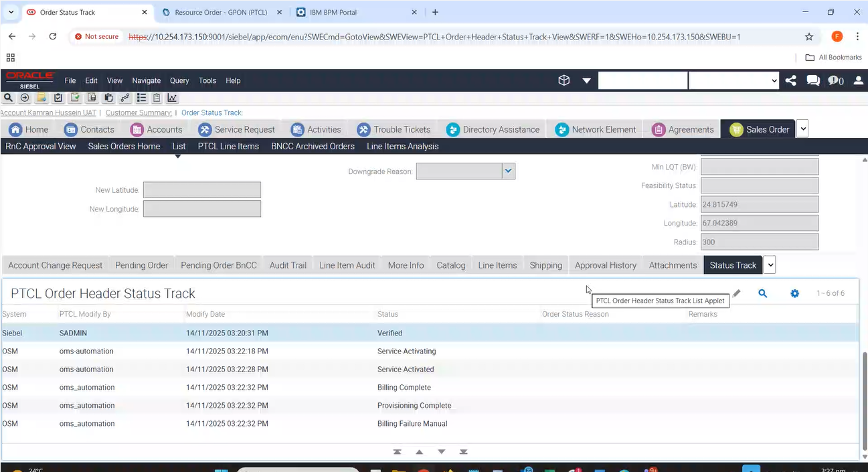Image resolution: width=868 pixels, height=472 pixels.
Task: Open the empty select box in Siebel header
Action: (x=733, y=80)
